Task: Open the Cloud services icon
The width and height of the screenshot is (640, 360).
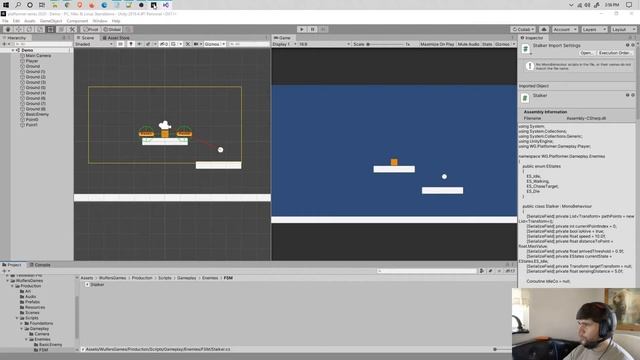Action: (544, 29)
